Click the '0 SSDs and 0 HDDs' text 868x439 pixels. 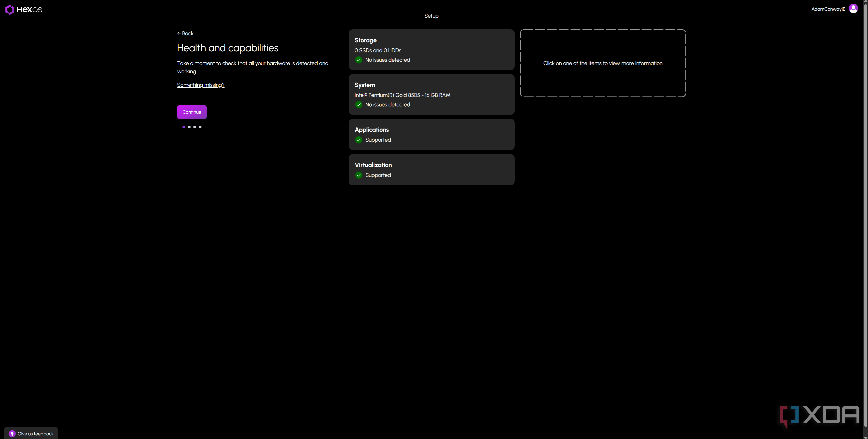[x=378, y=51]
